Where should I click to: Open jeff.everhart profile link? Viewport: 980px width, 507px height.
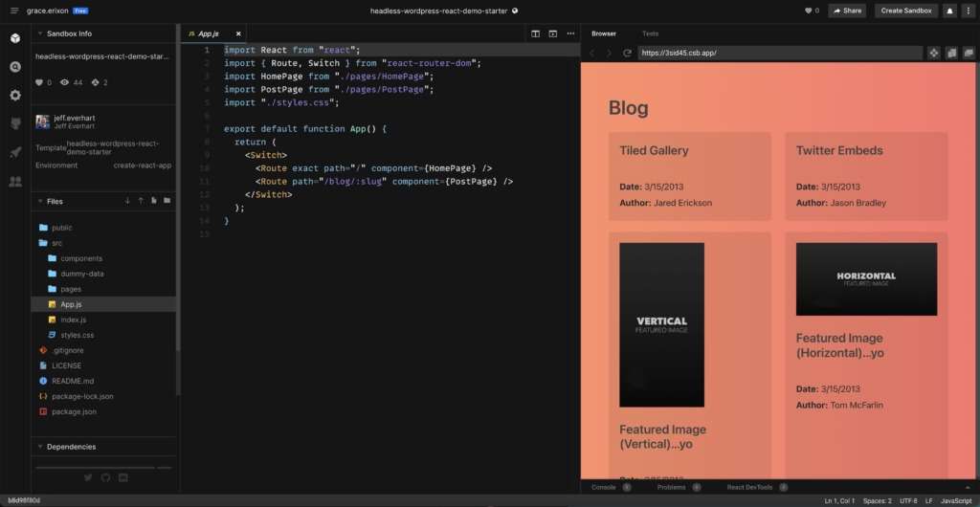pyautogui.click(x=75, y=118)
